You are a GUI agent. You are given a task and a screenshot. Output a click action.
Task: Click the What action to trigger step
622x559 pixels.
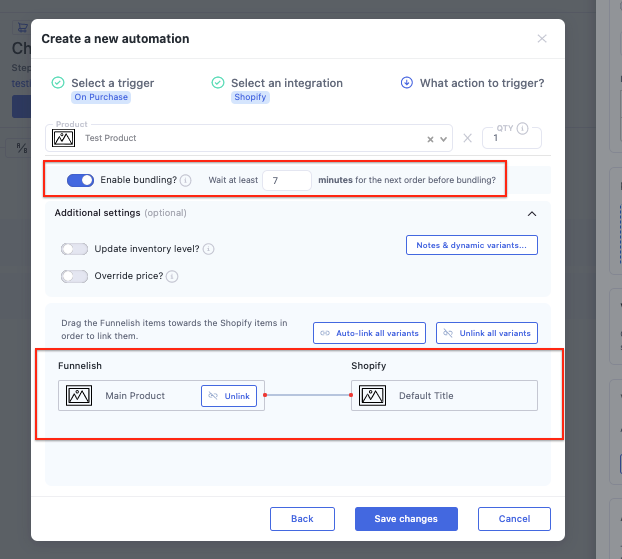481,83
